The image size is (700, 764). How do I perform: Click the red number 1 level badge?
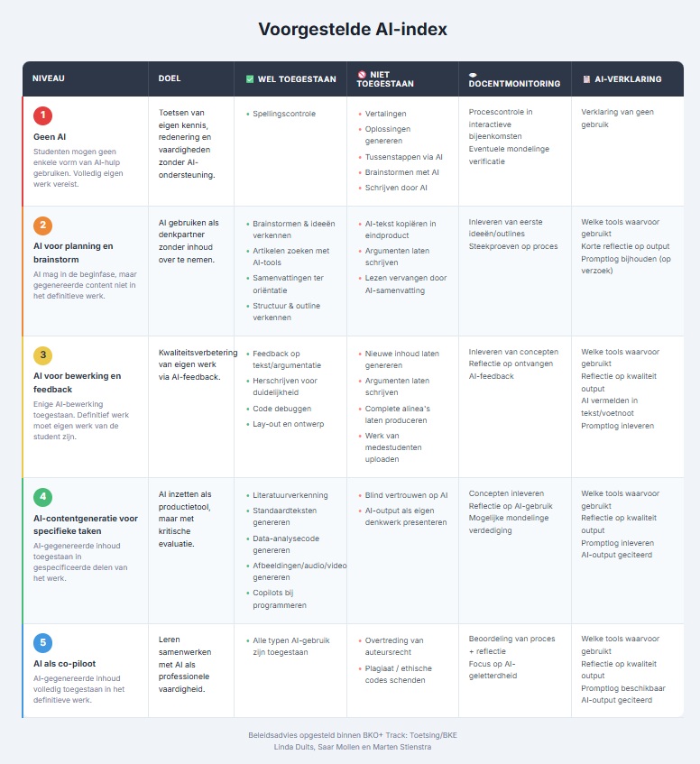point(42,115)
